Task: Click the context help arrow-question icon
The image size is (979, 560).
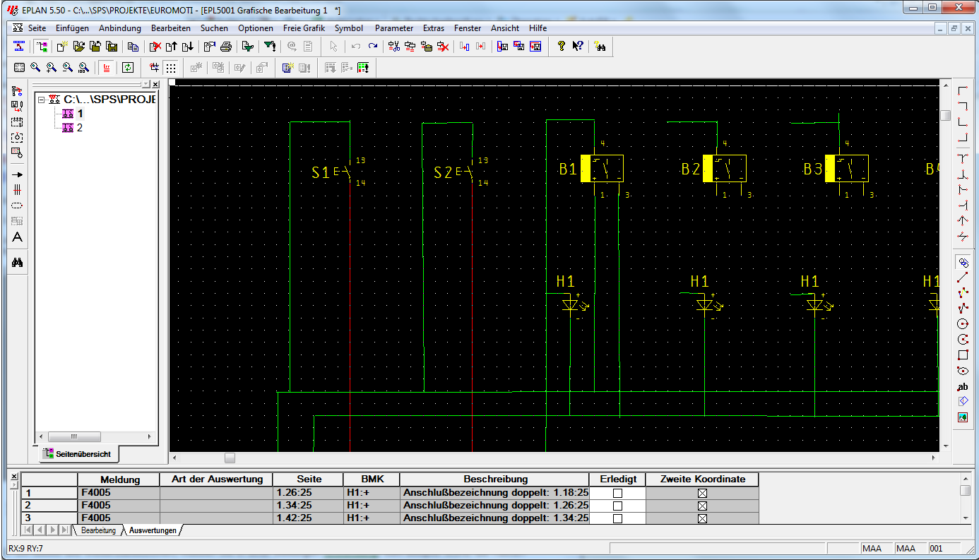Action: (578, 47)
